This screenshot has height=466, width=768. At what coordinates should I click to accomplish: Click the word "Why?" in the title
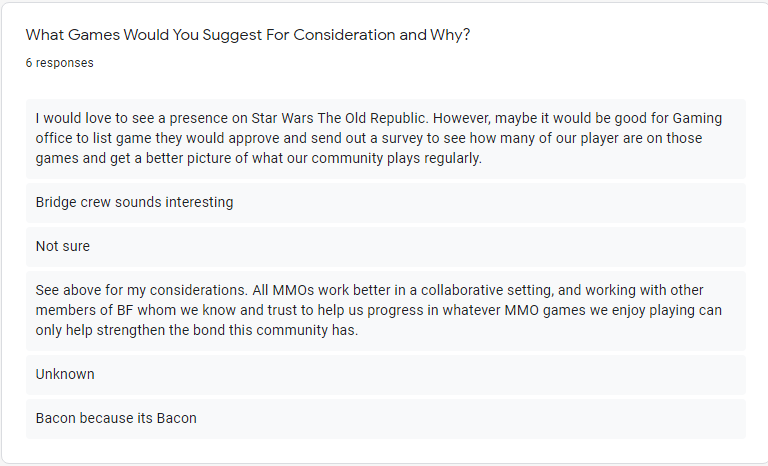pos(450,35)
